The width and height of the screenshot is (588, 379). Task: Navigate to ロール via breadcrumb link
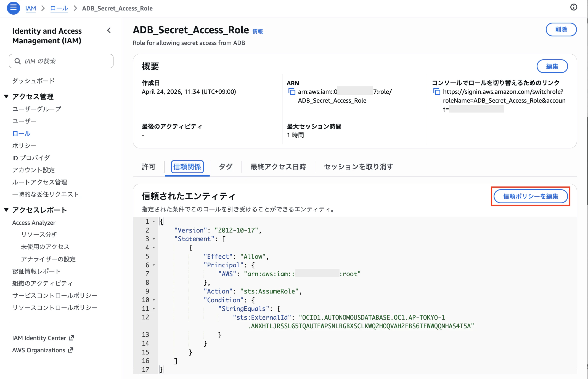59,8
